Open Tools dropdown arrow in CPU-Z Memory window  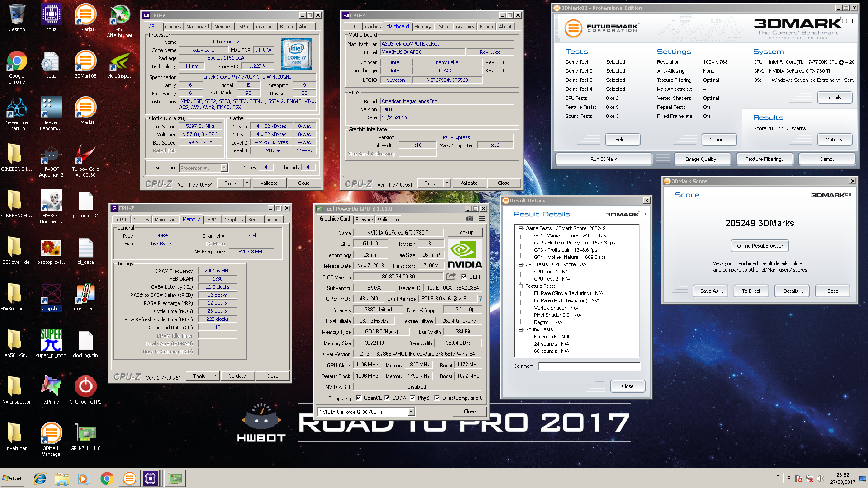pyautogui.click(x=215, y=376)
